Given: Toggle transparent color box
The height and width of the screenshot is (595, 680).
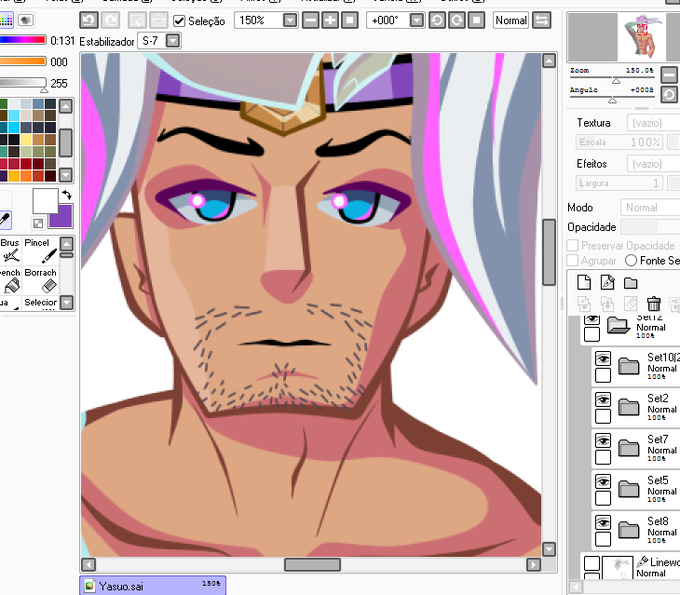Looking at the screenshot, I should click(38, 223).
